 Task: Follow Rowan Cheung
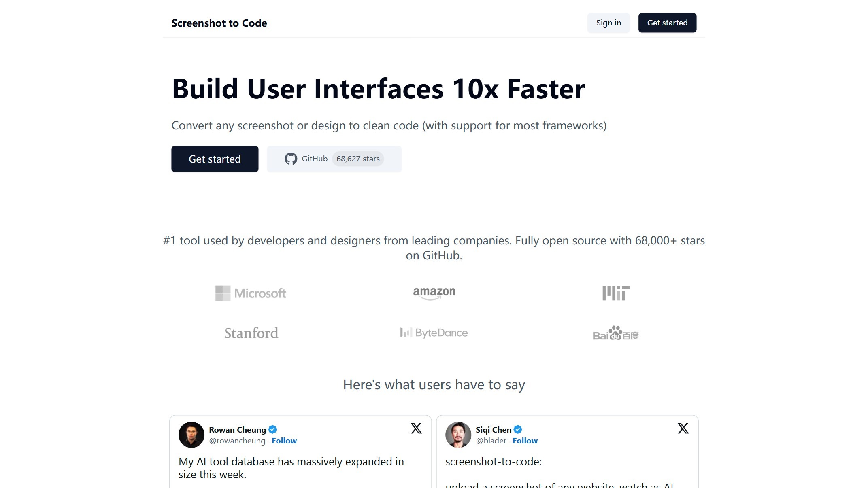pos(284,441)
